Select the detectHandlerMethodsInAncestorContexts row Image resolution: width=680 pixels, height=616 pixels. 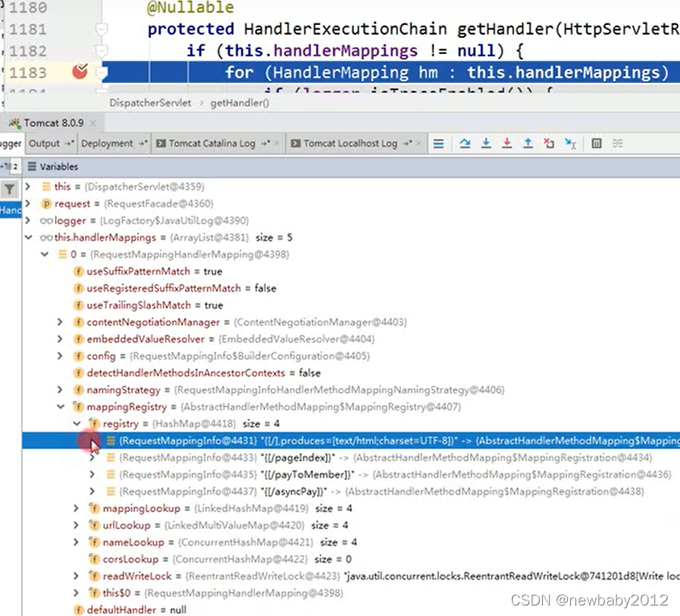tap(351, 373)
